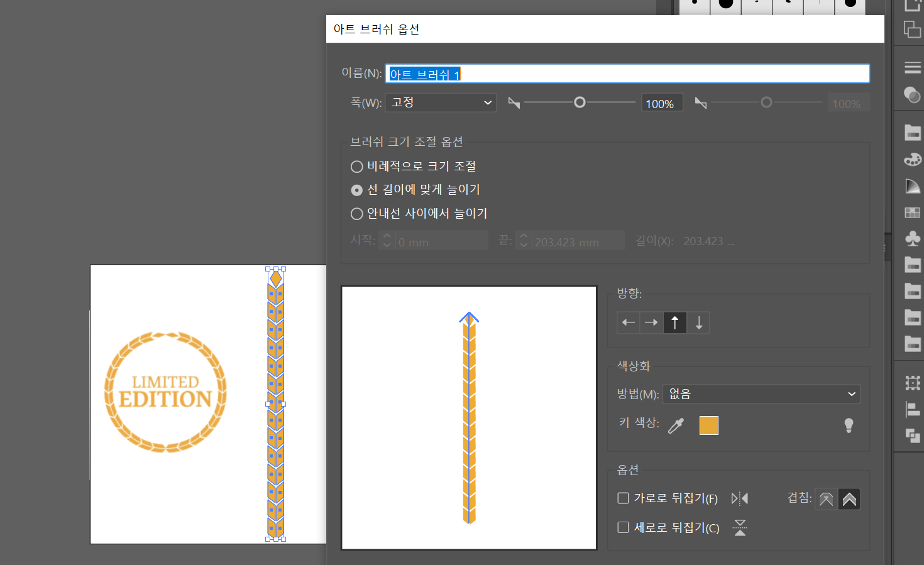The width and height of the screenshot is (924, 565).
Task: Open the colorization 방법 dropdown
Action: pos(761,394)
